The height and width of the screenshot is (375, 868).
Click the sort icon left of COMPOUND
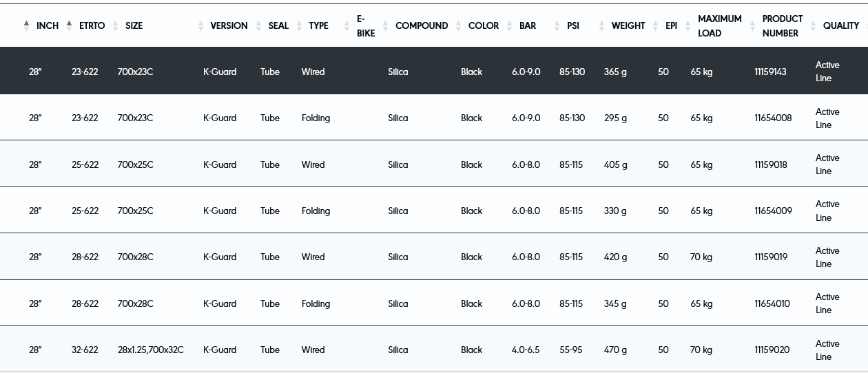(x=385, y=25)
